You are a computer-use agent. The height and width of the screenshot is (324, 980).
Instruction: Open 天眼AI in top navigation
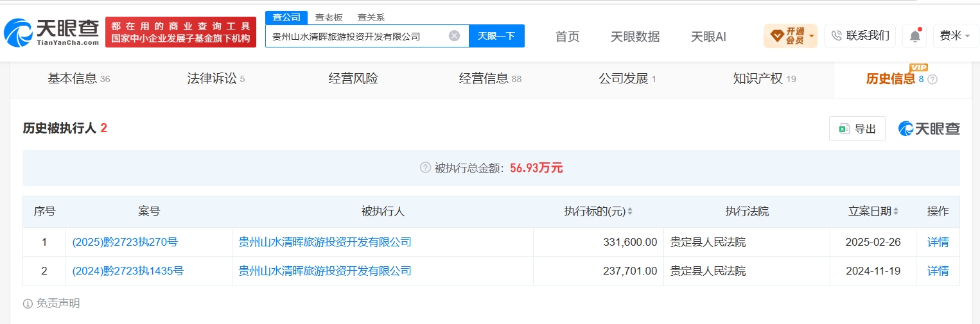(708, 37)
